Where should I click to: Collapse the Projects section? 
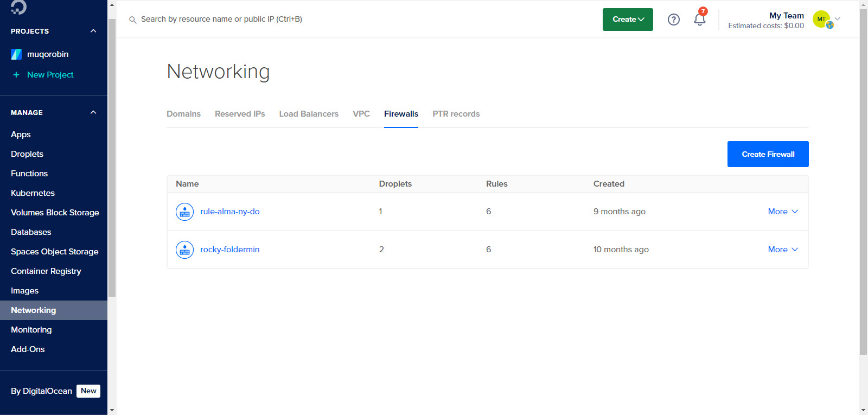pyautogui.click(x=93, y=31)
